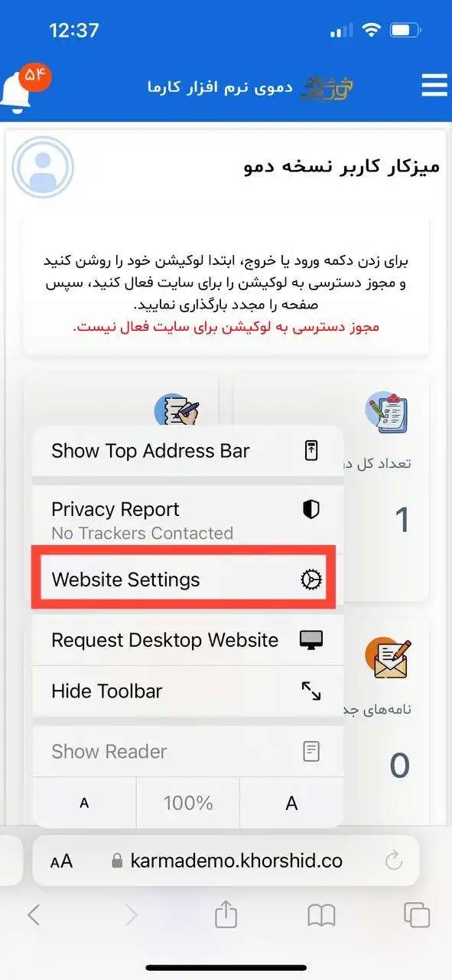452x980 pixels.
Task: Reload page using address bar refresh icon
Action: [394, 861]
